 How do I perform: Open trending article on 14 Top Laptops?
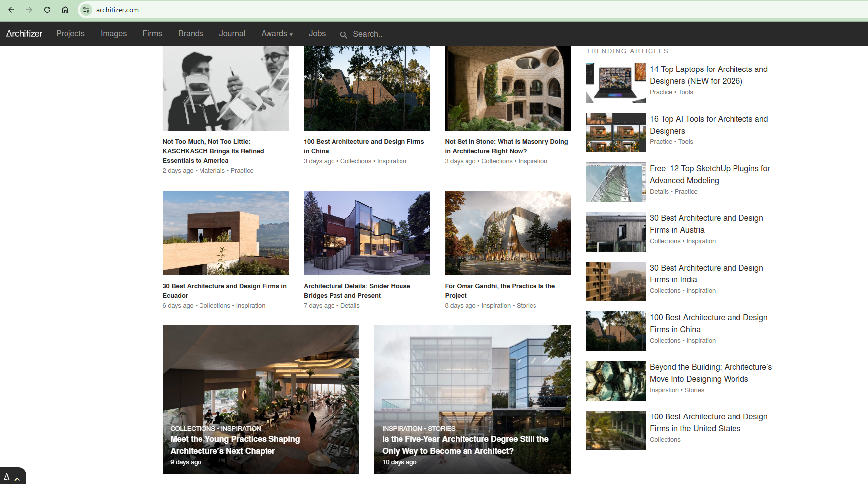pos(709,75)
